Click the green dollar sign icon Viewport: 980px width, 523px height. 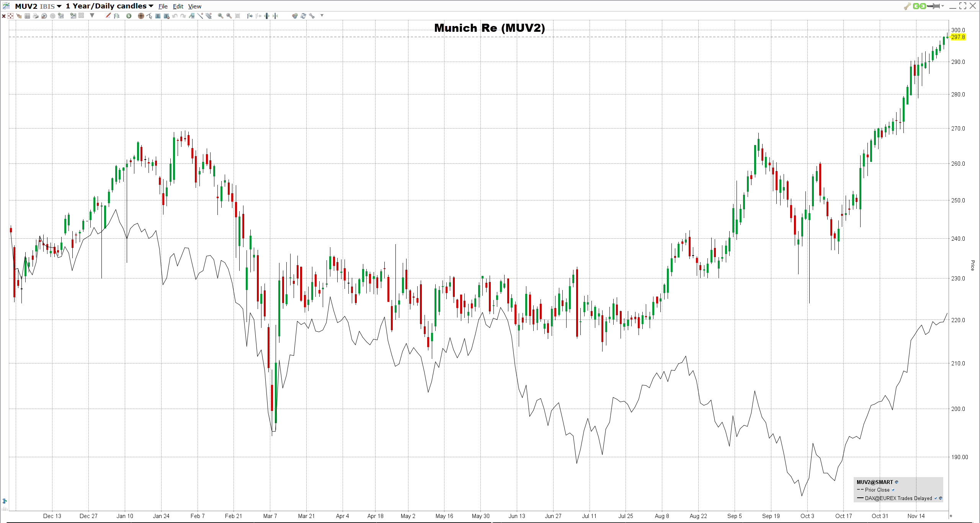coord(129,16)
